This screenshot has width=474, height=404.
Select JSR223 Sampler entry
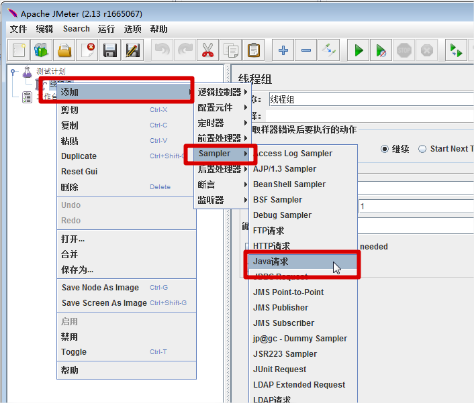[303, 354]
